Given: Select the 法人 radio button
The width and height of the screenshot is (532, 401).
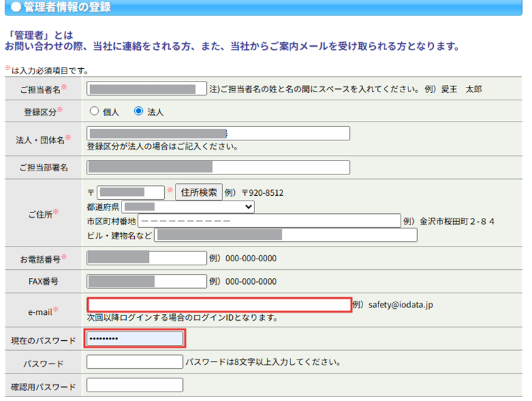Looking at the screenshot, I should [139, 112].
